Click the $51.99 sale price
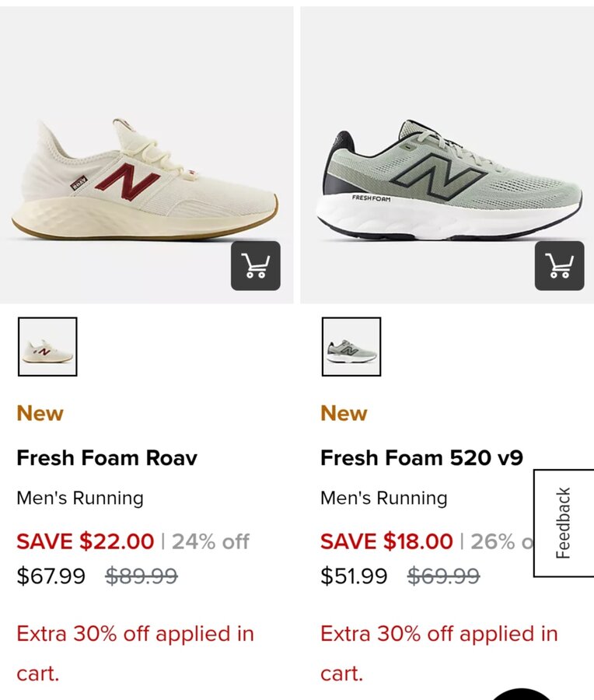This screenshot has width=594, height=700. point(355,576)
